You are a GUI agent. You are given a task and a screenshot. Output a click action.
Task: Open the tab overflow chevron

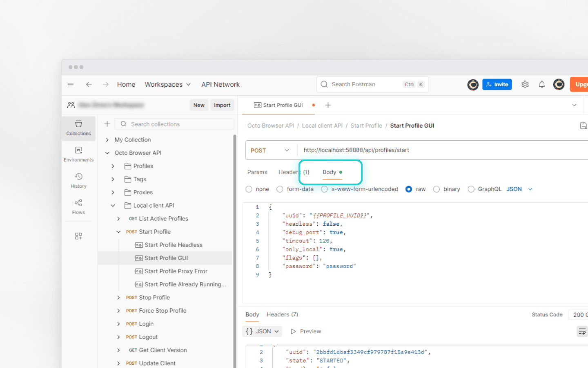[x=574, y=105]
